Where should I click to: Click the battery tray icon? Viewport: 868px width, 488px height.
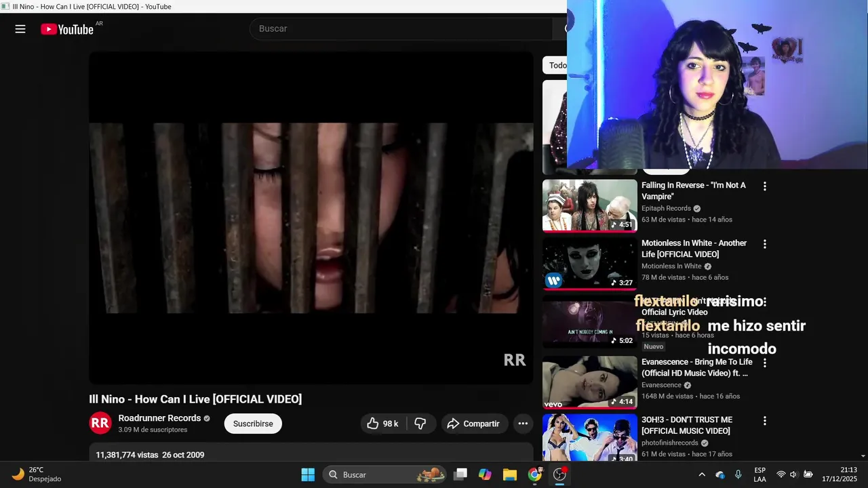click(x=808, y=474)
